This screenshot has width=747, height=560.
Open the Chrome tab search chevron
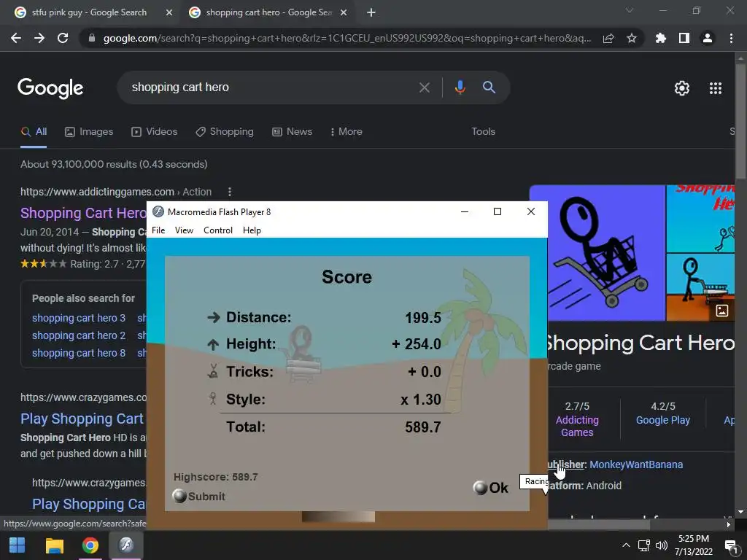pos(630,10)
